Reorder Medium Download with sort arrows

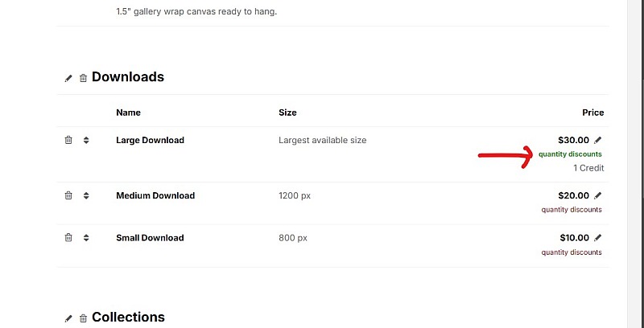pos(86,195)
